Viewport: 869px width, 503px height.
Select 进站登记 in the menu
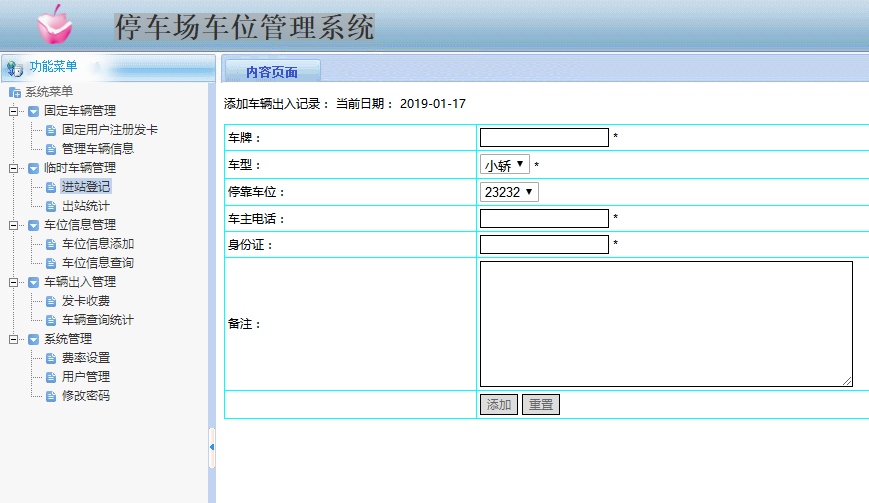tap(86, 187)
